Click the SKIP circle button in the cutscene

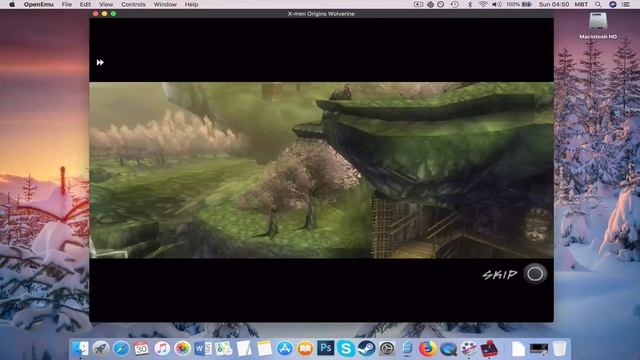[x=535, y=273]
